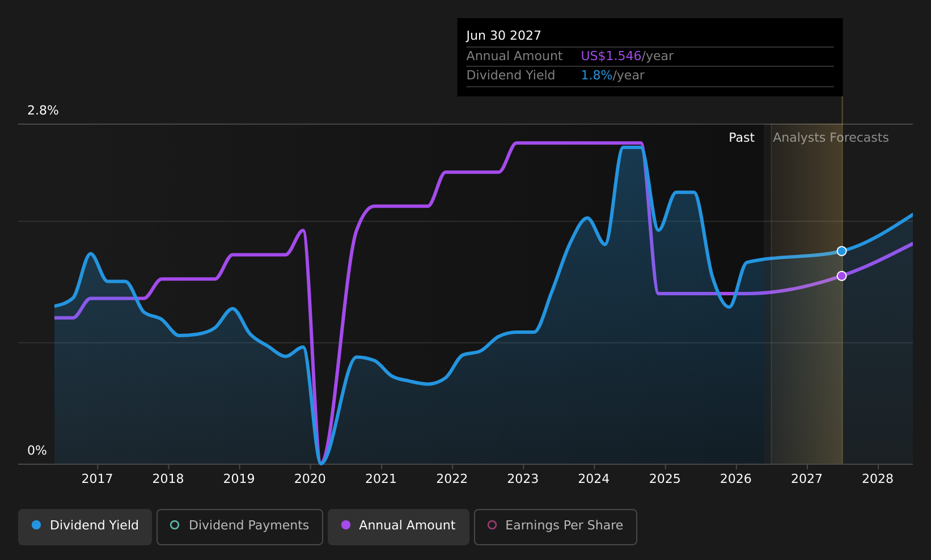The height and width of the screenshot is (560, 931).
Task: Click the 2017 x-axis year label
Action: click(97, 479)
